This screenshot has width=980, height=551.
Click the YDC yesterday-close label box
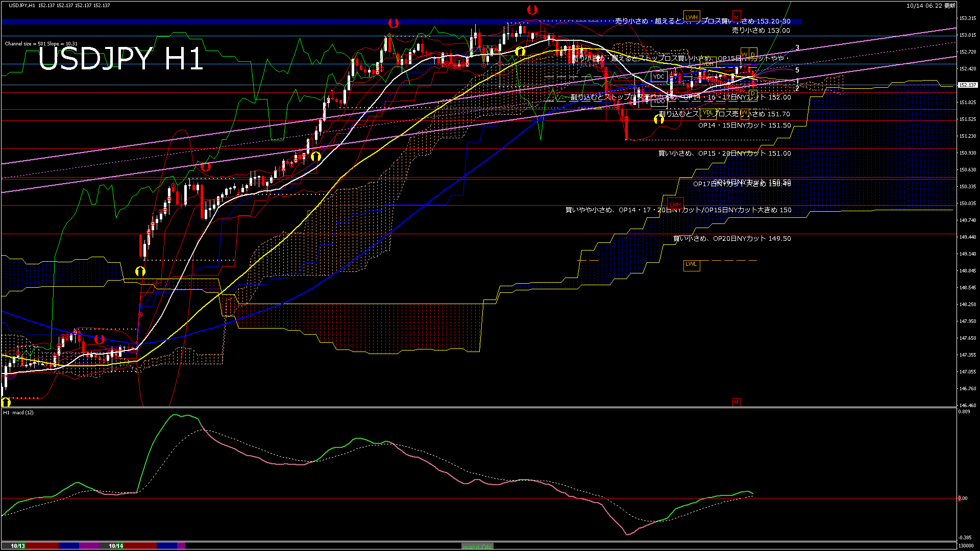pyautogui.click(x=658, y=77)
